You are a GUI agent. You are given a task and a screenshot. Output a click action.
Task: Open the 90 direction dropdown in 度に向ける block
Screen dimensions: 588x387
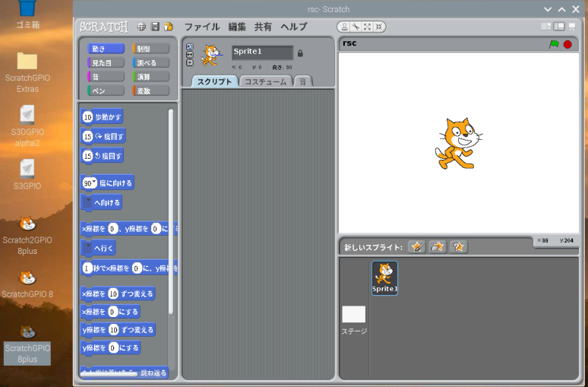click(x=94, y=182)
